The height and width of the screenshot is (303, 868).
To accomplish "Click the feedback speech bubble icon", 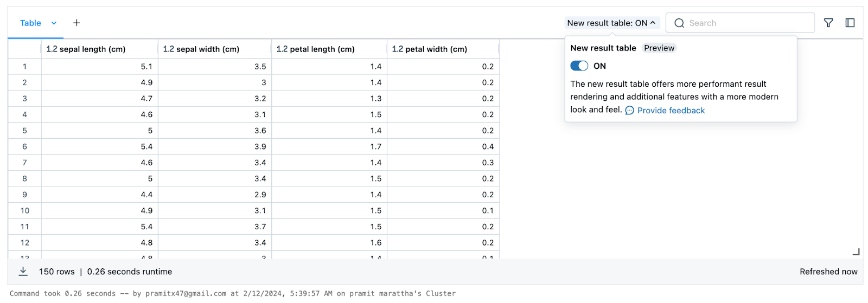I will point(629,111).
